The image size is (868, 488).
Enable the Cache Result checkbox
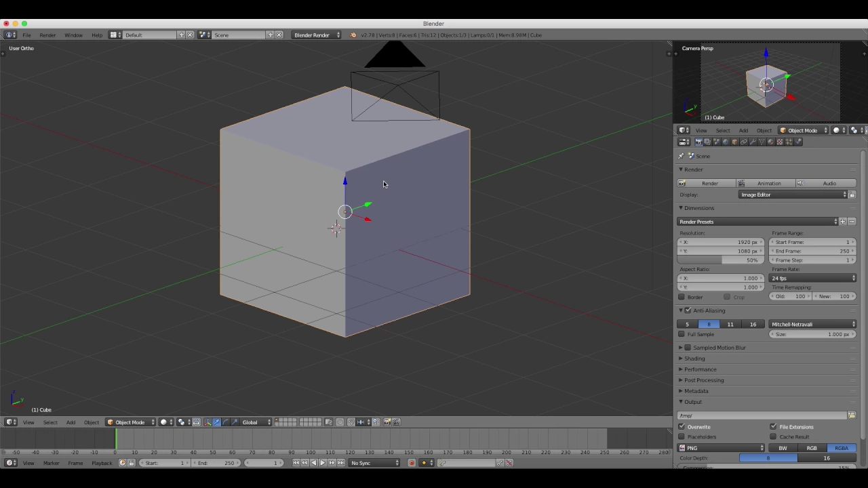click(774, 436)
